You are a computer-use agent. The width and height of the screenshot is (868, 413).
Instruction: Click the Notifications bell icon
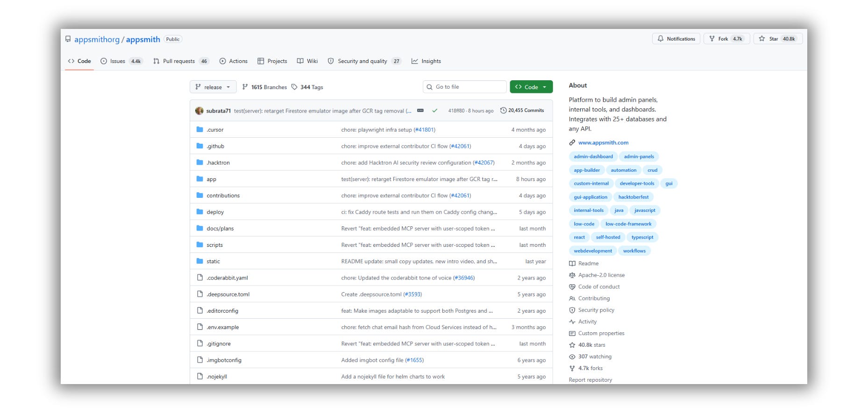(660, 39)
